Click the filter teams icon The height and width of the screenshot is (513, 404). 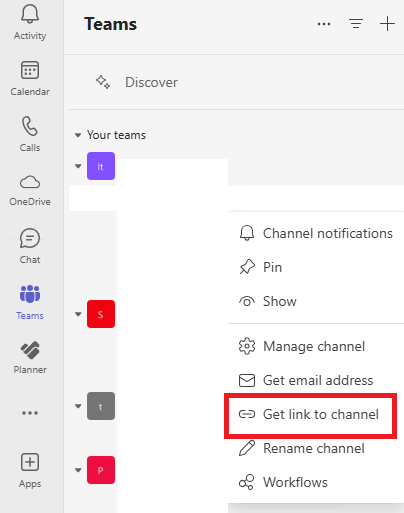pyautogui.click(x=356, y=24)
